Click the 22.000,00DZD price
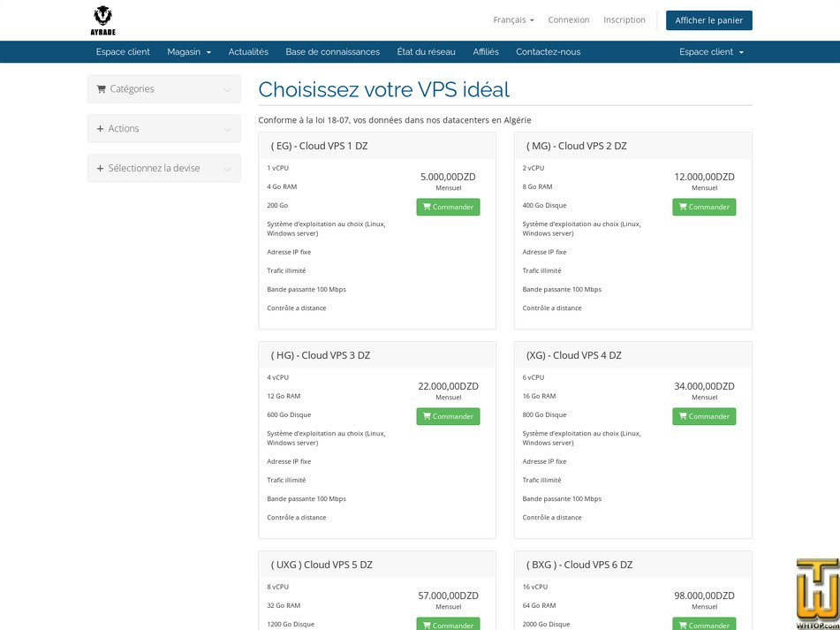Image resolution: width=840 pixels, height=630 pixels. (x=448, y=386)
